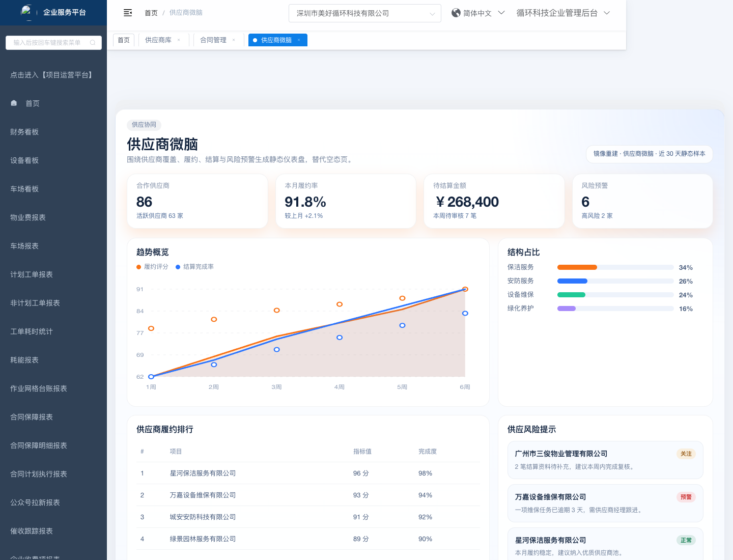Click the platform logo in the sidebar header
733x560 pixels.
pos(26,11)
